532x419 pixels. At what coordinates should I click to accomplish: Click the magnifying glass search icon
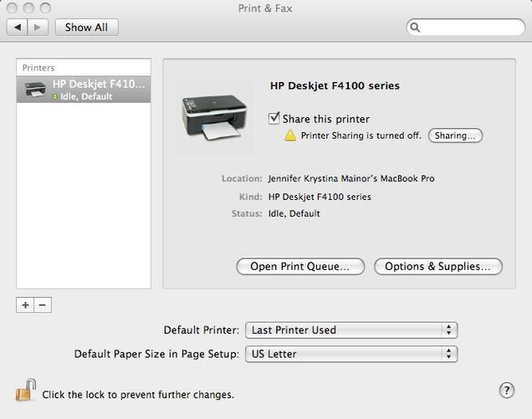click(415, 27)
